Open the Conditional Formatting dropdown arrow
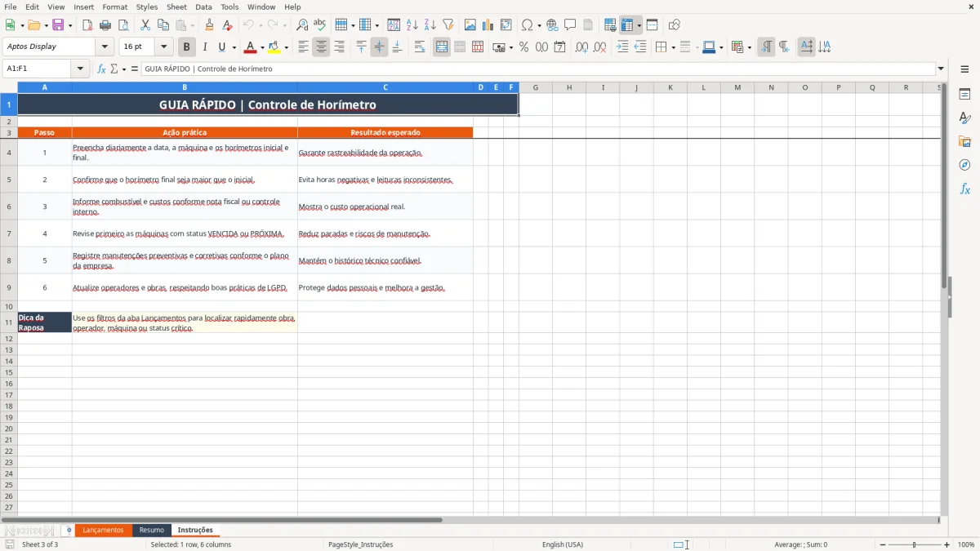 pos(750,47)
